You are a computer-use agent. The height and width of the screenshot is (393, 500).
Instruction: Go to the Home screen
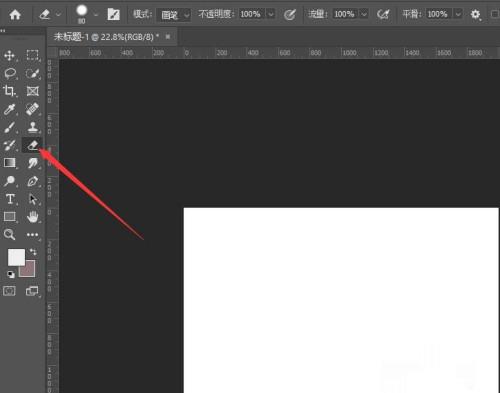pyautogui.click(x=15, y=15)
